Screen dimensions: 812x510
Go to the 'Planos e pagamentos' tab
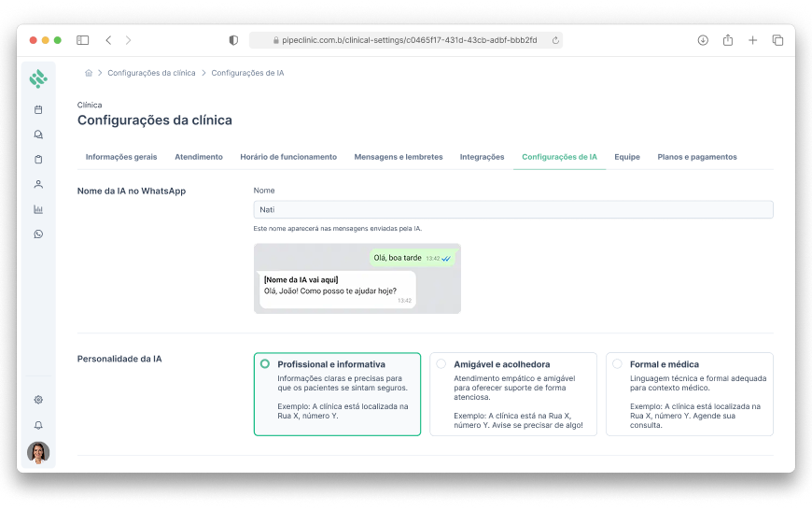tap(696, 157)
